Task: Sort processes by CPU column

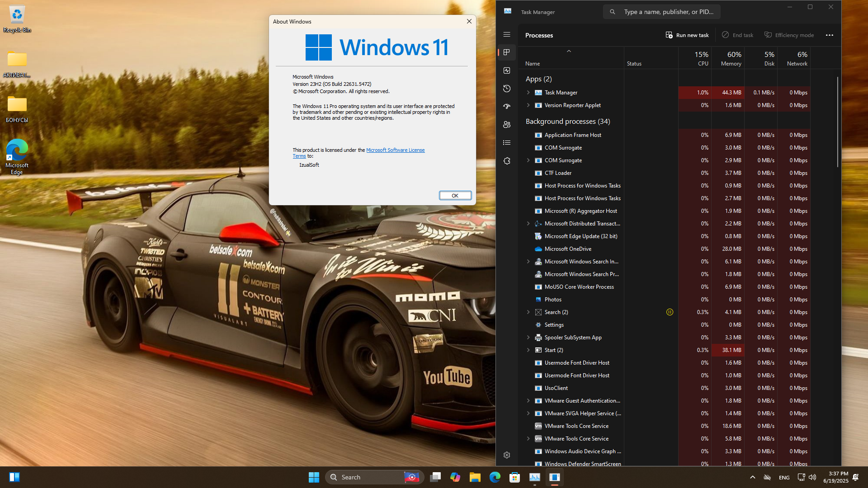Action: click(694, 58)
